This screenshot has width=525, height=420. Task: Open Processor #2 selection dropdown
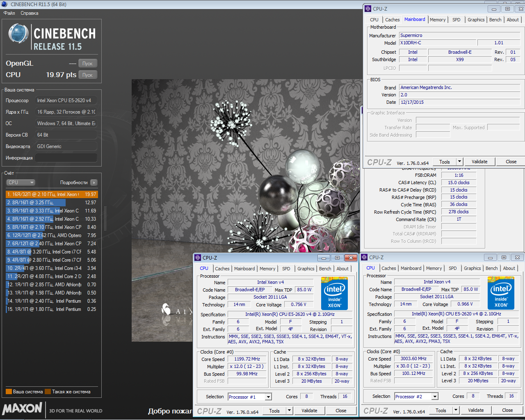(435, 396)
